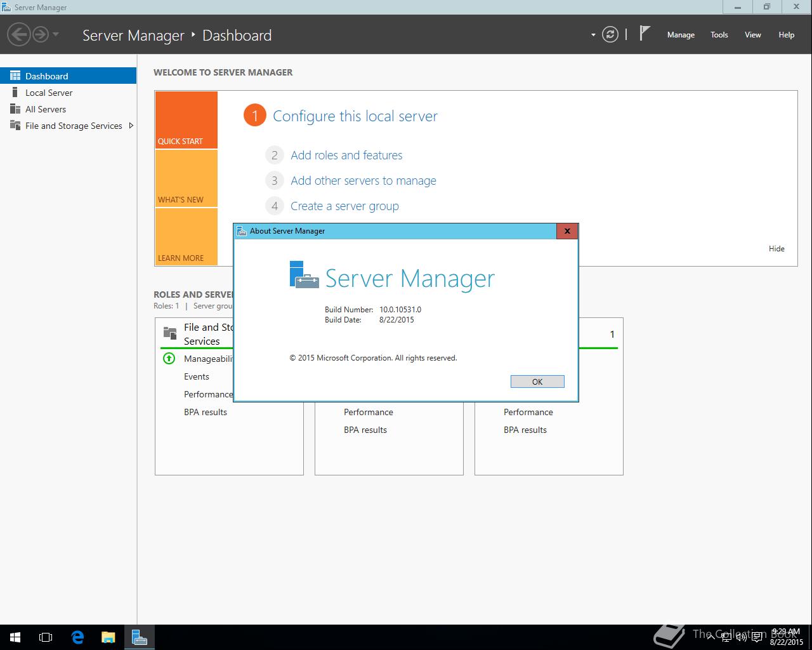812x650 pixels.
Task: Open the WHAT'S NEW tile
Action: [187, 178]
